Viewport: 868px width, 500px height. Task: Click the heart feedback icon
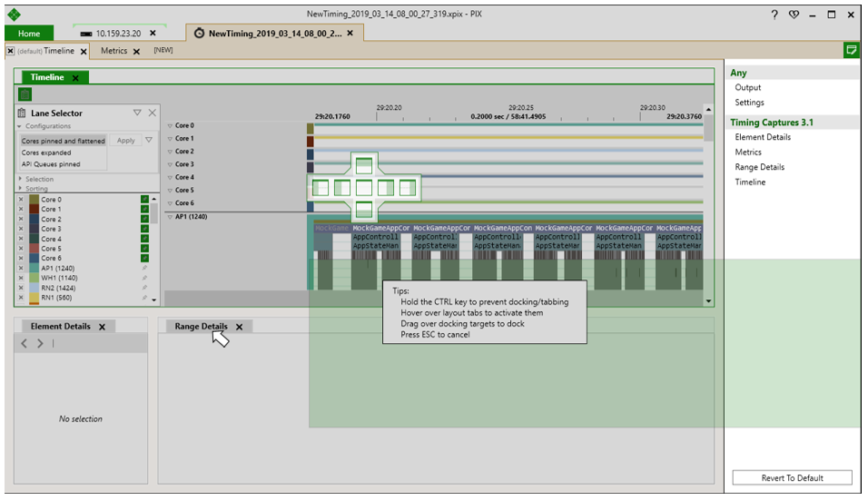[x=794, y=15]
